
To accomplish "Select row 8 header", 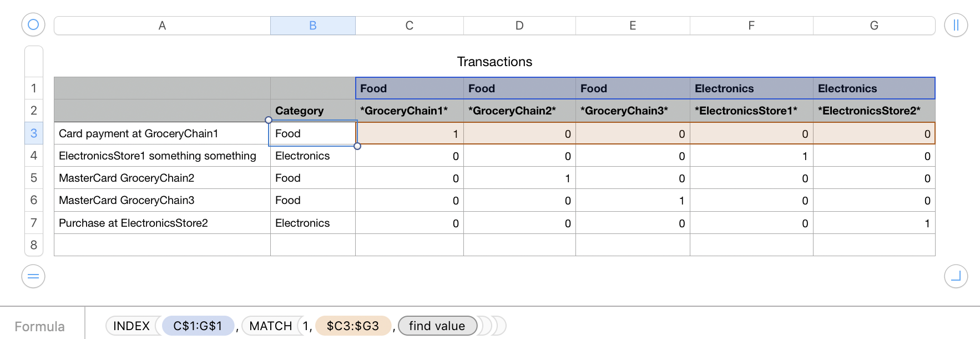I will click(34, 245).
